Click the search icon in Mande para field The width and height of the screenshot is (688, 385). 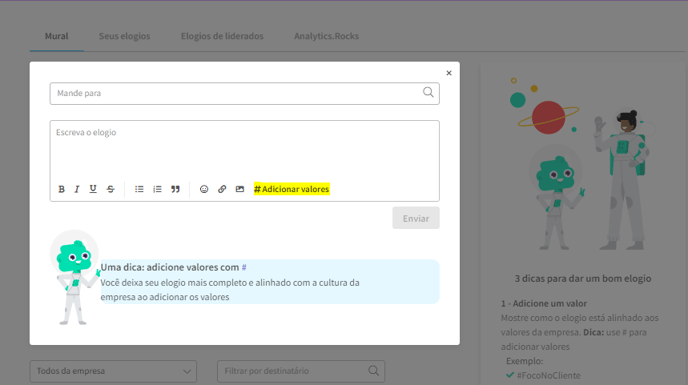click(x=428, y=92)
